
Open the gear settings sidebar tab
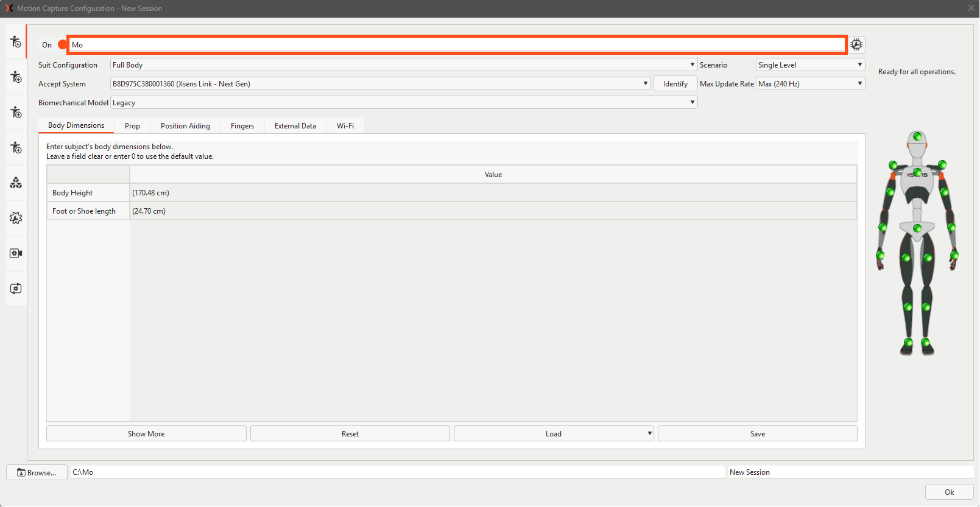(x=16, y=218)
